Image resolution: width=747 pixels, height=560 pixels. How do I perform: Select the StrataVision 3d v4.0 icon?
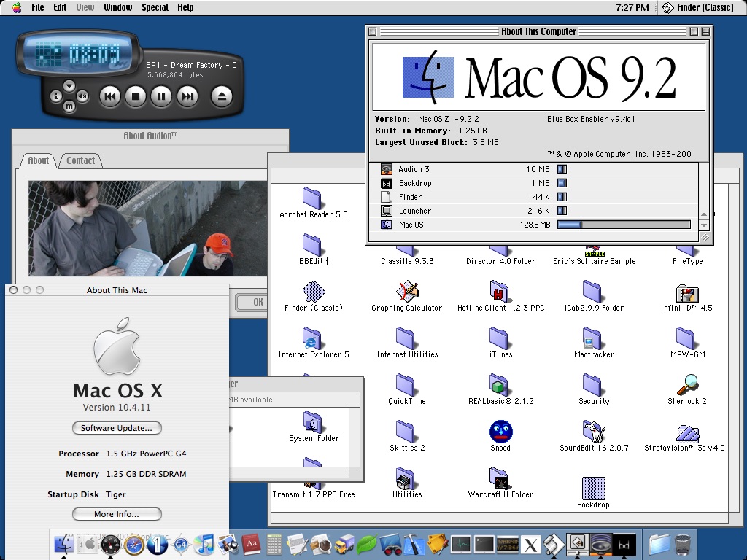coord(687,433)
